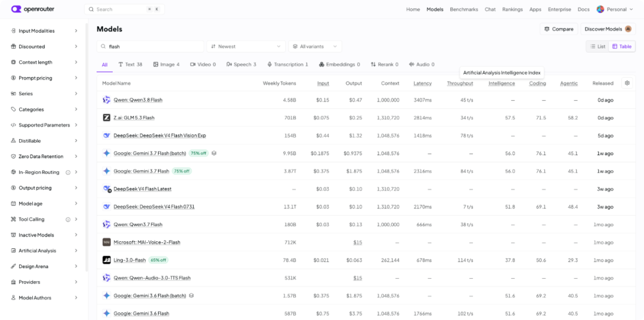This screenshot has height=320, width=644.
Task: Open Benchmarks in top navigation
Action: click(464, 9)
